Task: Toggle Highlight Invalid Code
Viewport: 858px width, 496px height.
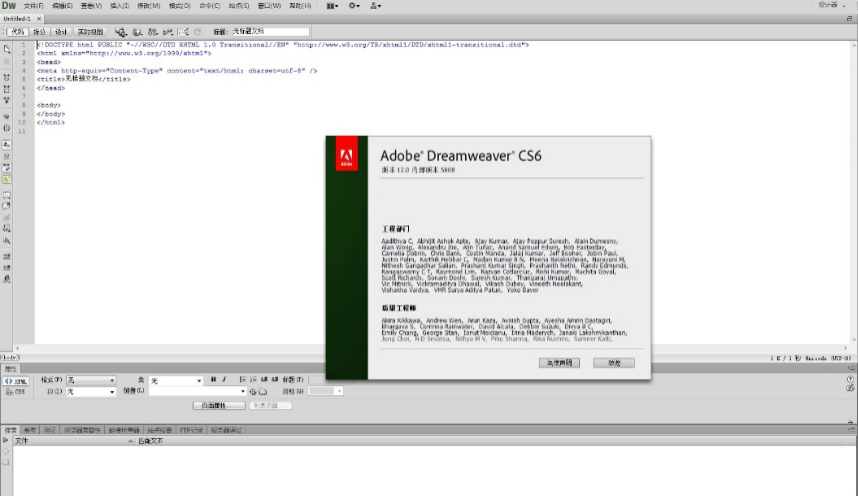Action: tap(7, 157)
